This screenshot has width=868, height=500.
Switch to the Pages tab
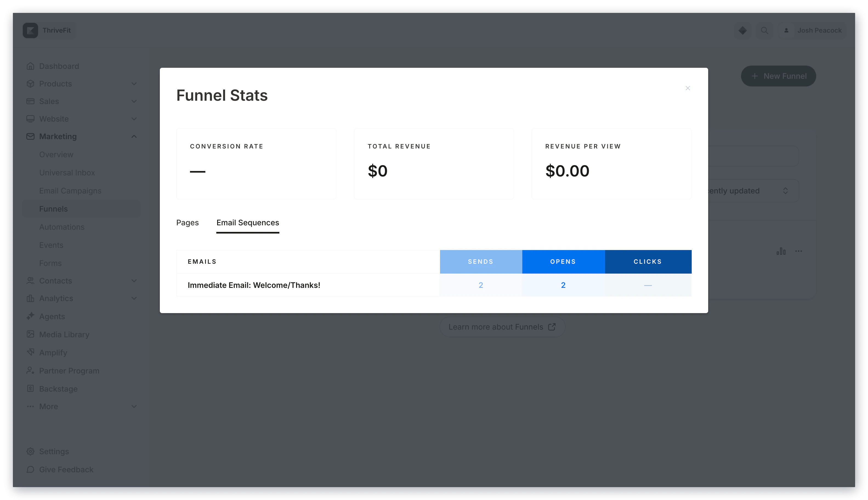(x=187, y=223)
